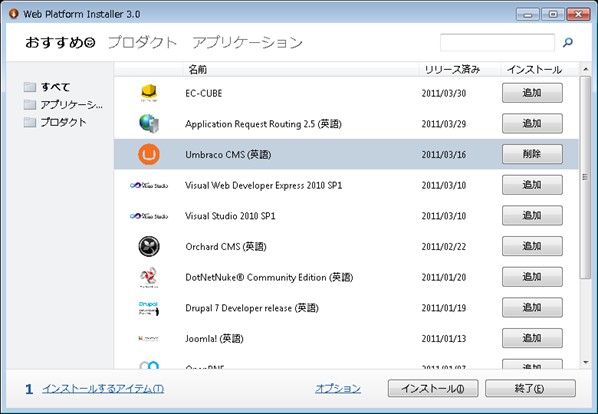Click the search magnifier icon
Screen dimensions: 598x414
[568, 42]
